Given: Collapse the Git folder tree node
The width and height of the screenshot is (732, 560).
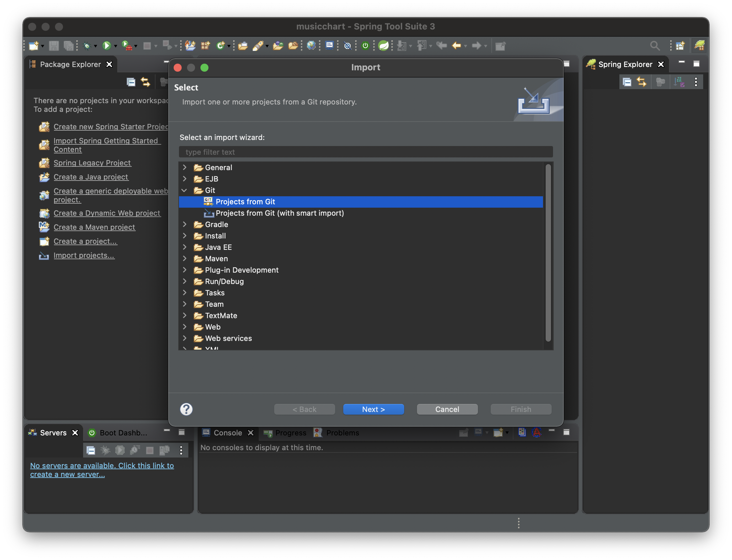Looking at the screenshot, I should tap(184, 190).
